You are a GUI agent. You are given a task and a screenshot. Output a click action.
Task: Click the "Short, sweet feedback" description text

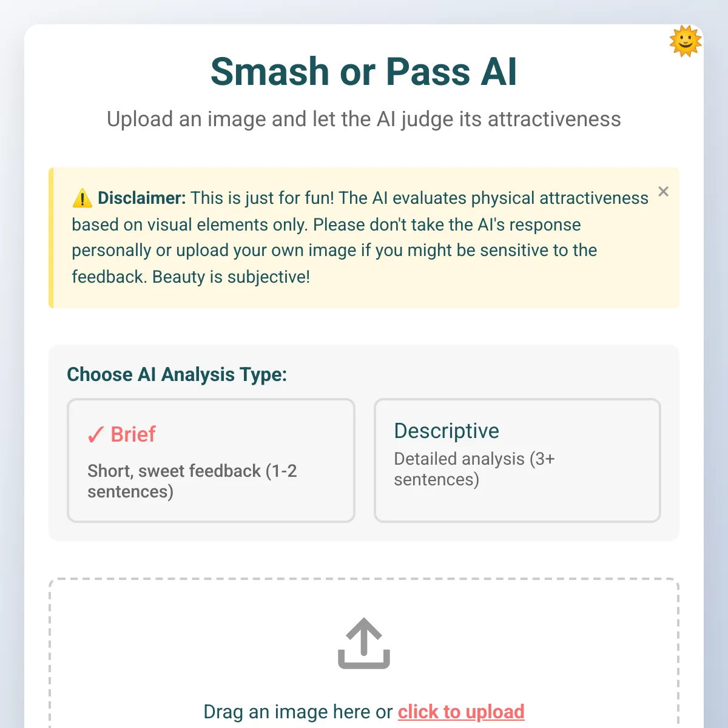(x=192, y=481)
